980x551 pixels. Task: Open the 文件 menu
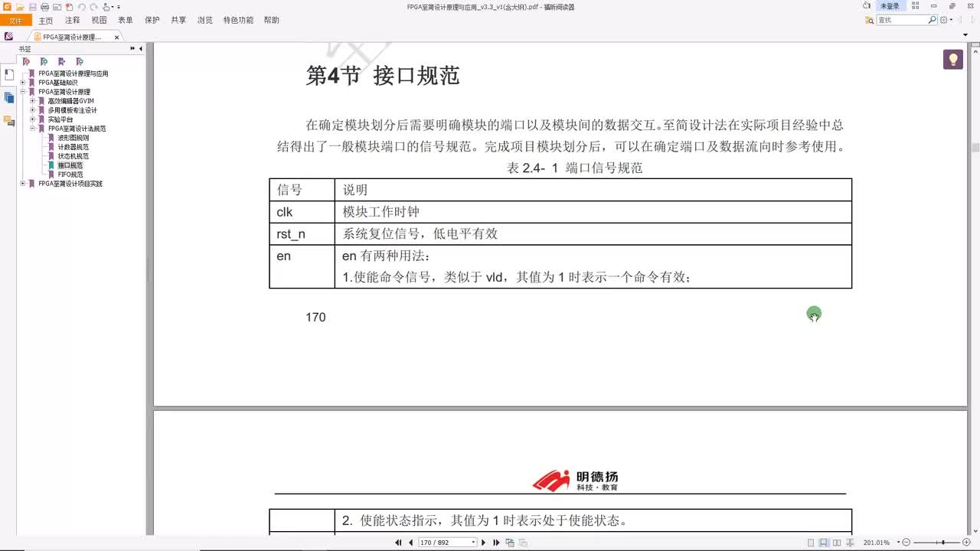15,20
